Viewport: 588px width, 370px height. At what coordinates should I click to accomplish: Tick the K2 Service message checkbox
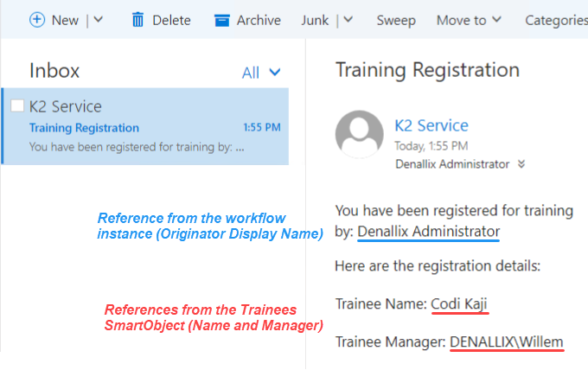coord(17,106)
